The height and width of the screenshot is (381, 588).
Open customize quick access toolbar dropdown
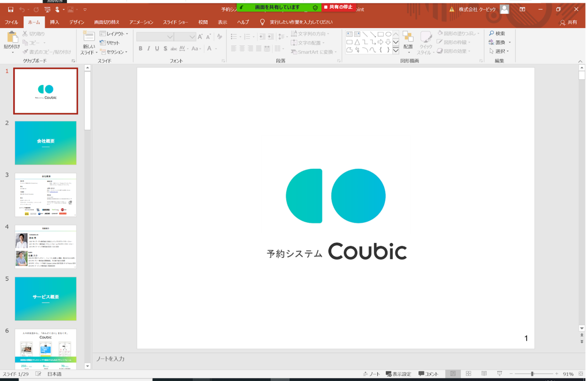point(85,9)
